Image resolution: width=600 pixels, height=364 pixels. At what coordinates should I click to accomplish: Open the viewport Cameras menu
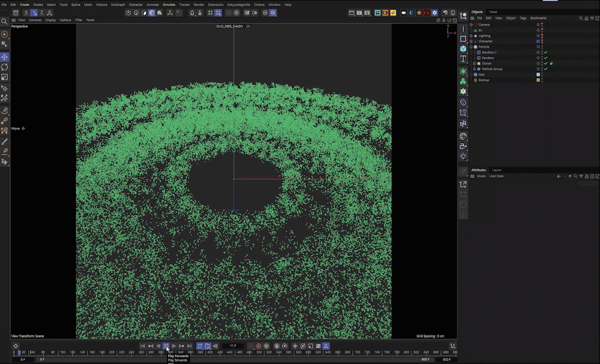click(x=35, y=20)
